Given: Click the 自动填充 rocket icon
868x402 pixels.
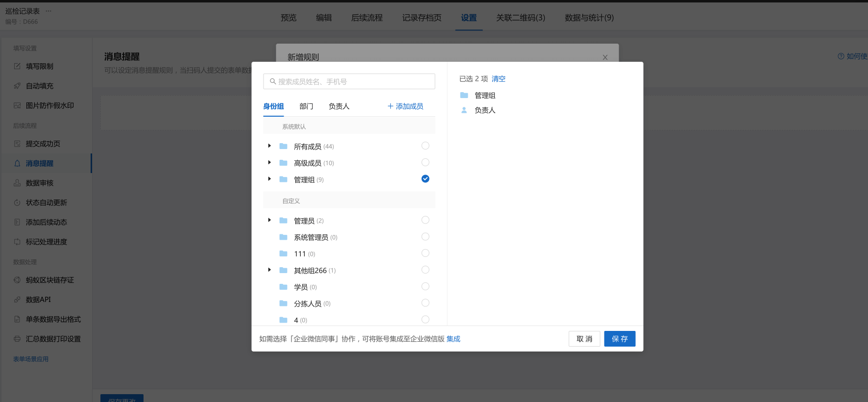Looking at the screenshot, I should (x=17, y=86).
